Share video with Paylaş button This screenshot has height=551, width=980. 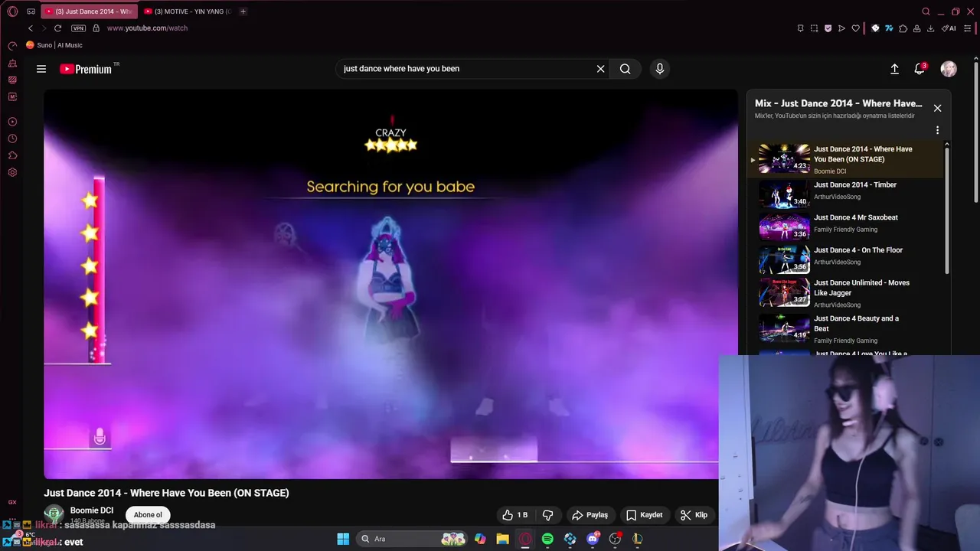coord(590,515)
